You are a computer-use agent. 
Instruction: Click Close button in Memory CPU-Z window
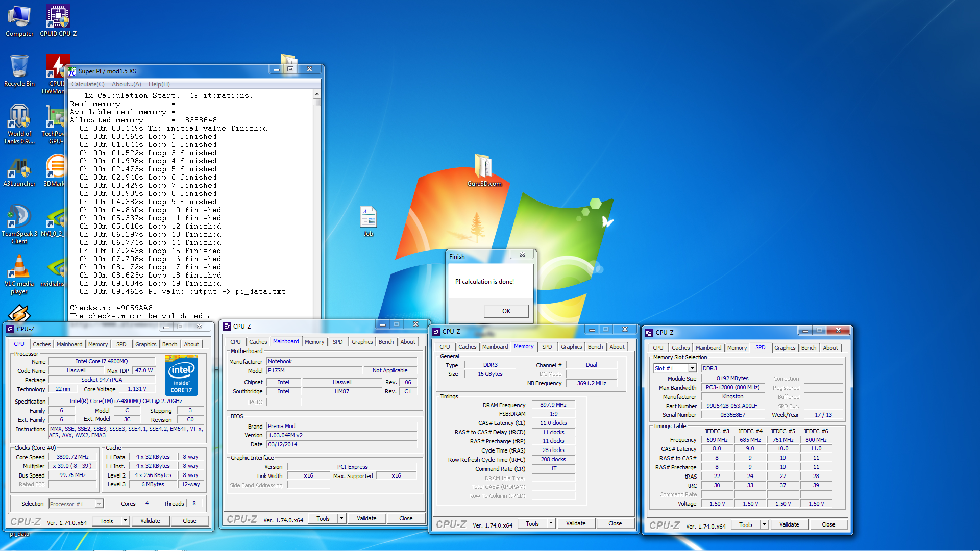pyautogui.click(x=615, y=523)
